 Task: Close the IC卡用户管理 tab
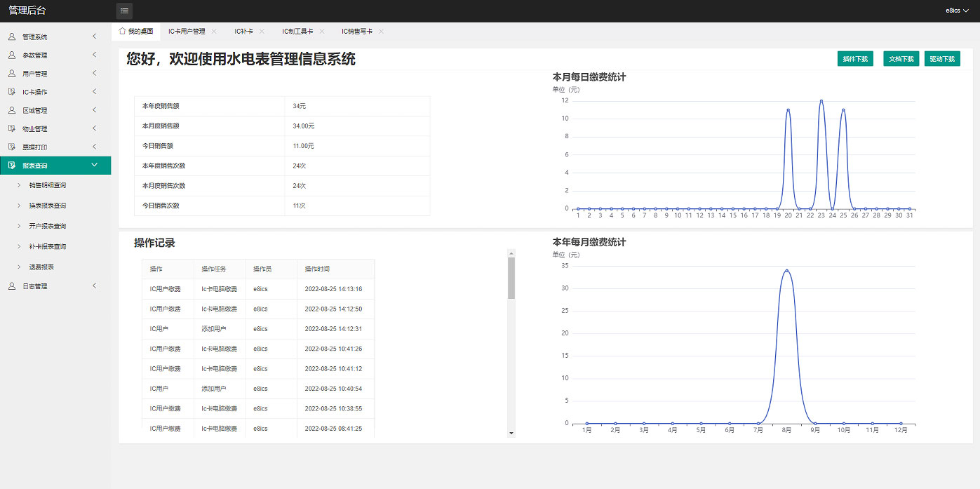[214, 31]
